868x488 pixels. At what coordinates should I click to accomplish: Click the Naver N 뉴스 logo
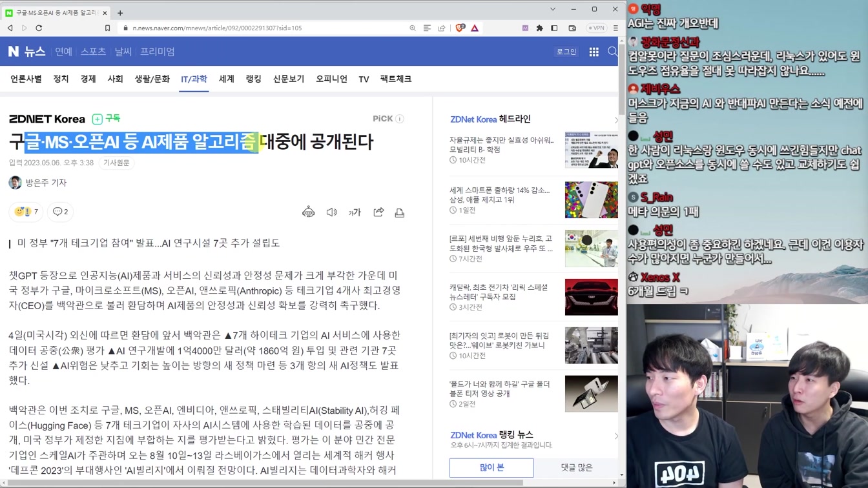tap(26, 52)
